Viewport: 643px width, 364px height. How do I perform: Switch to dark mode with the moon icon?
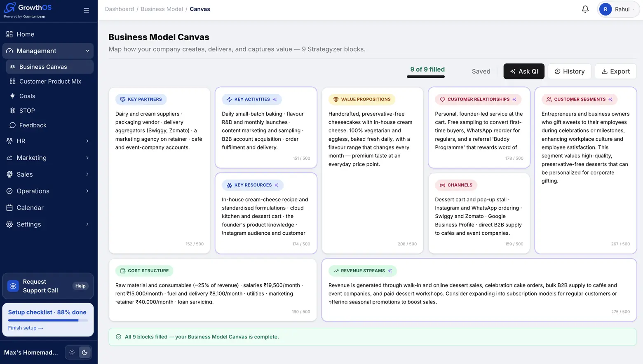click(84, 352)
